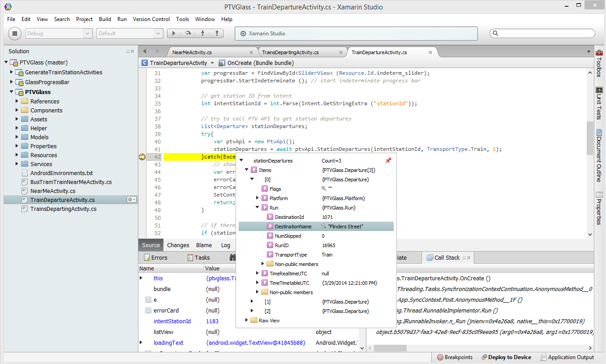Expand GenerateTrainStationActivities project
606x364 pixels.
pos(12,72)
